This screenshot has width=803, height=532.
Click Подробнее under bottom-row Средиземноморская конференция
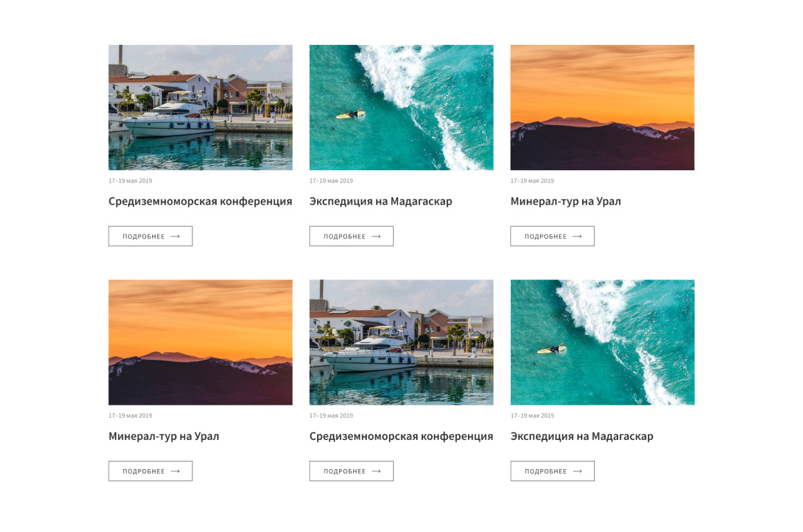352,471
